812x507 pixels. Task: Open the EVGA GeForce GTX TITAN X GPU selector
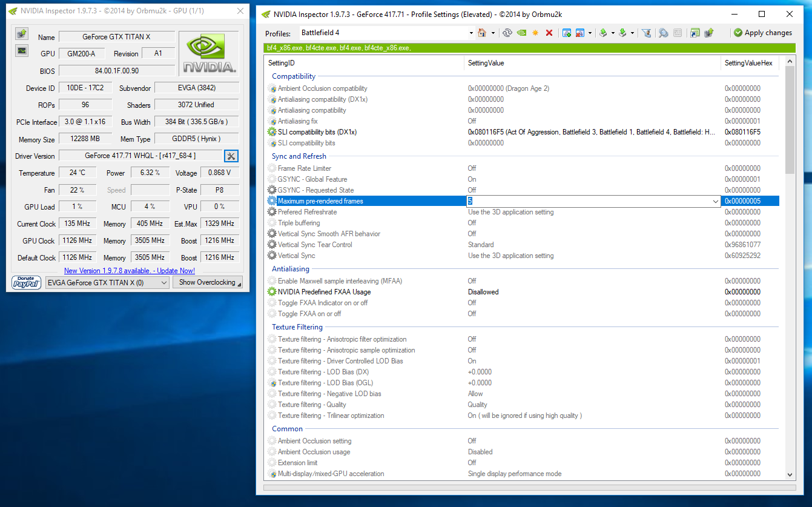click(107, 282)
